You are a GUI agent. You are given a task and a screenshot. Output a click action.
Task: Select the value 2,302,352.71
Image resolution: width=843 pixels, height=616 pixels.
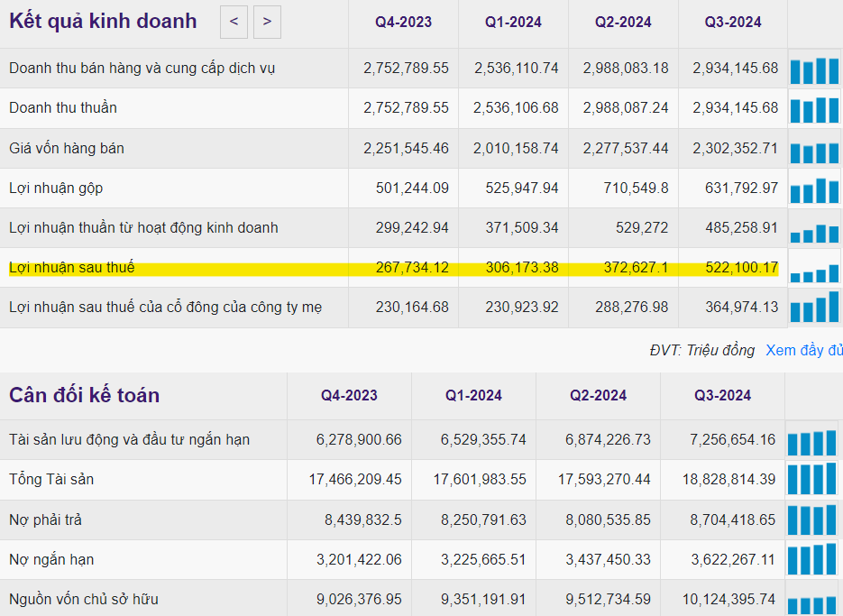pos(736,148)
